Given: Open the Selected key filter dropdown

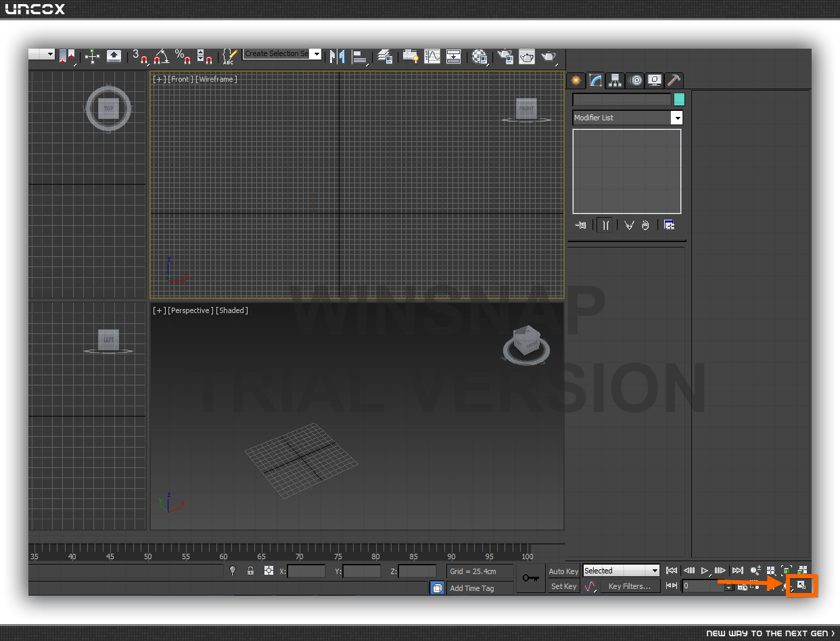Looking at the screenshot, I should coord(622,571).
